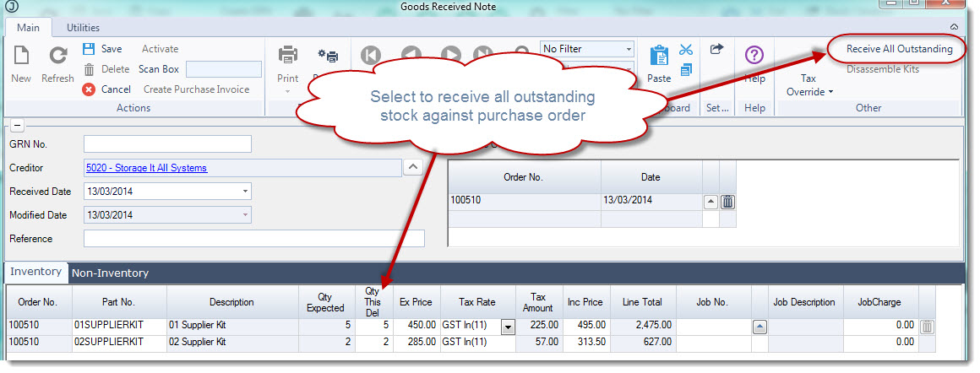Go to the first record navigation icon
The height and width of the screenshot is (373, 980).
tap(370, 55)
